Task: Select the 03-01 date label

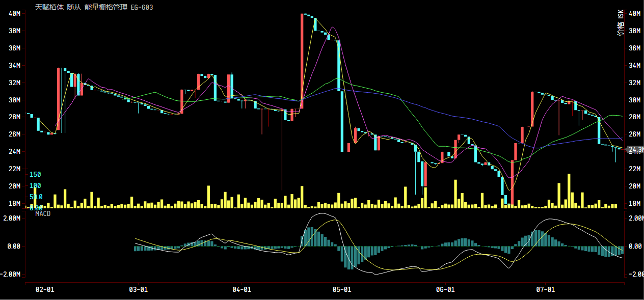Action: 138,289
